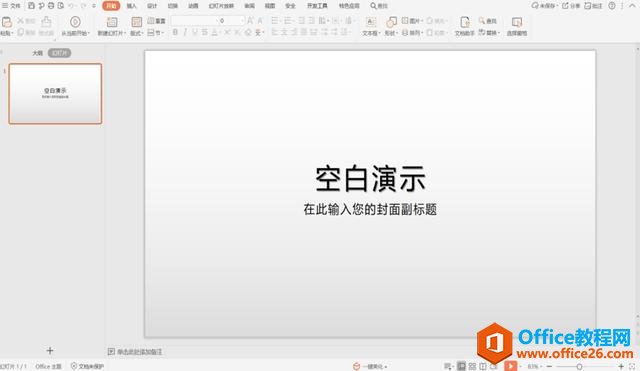Open the 版式 layout icon
The width and height of the screenshot is (640, 371).
137,22
